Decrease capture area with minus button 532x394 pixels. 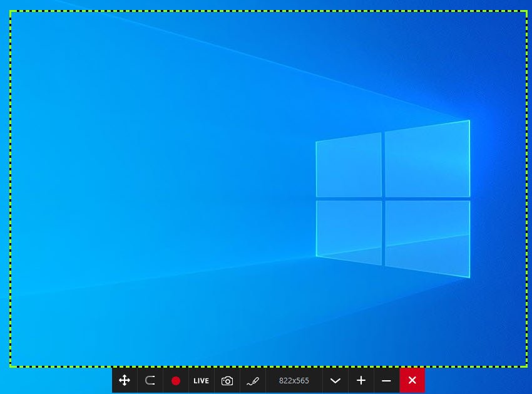(x=386, y=380)
